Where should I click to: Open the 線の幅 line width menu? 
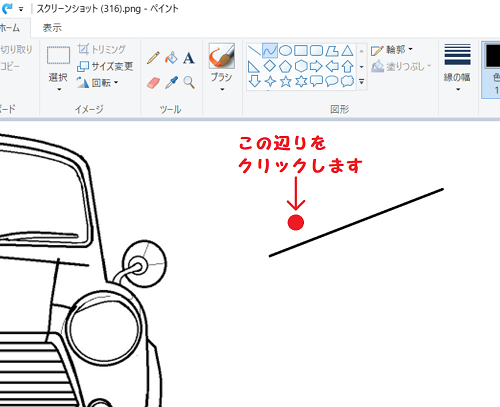(457, 68)
